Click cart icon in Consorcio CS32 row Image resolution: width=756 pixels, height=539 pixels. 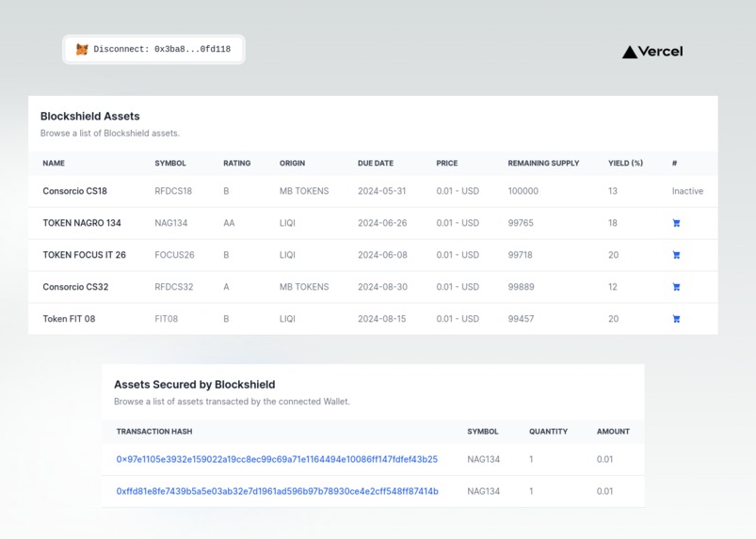[677, 287]
